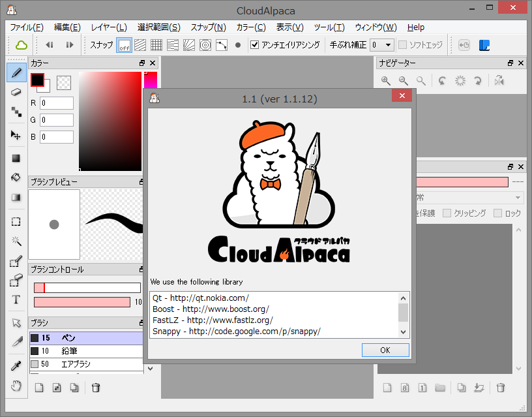This screenshot has width=532, height=417.
Task: Choose the Gradient tool
Action: pos(16,198)
